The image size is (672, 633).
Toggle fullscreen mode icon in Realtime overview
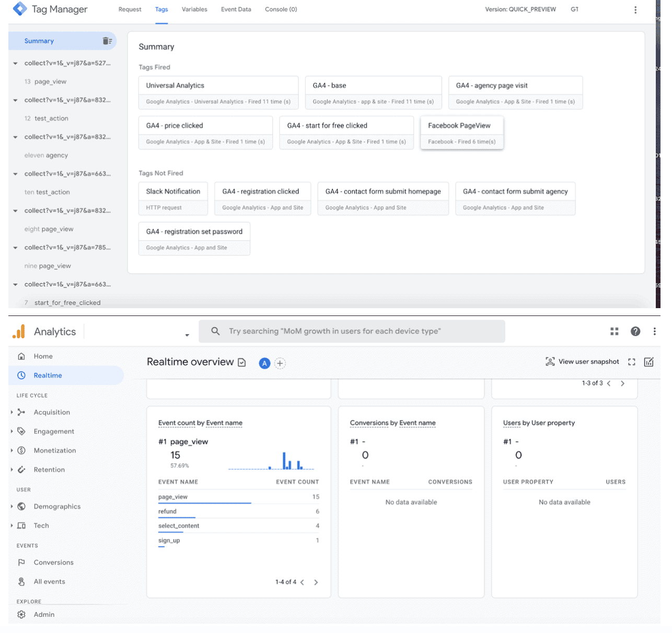(x=632, y=362)
